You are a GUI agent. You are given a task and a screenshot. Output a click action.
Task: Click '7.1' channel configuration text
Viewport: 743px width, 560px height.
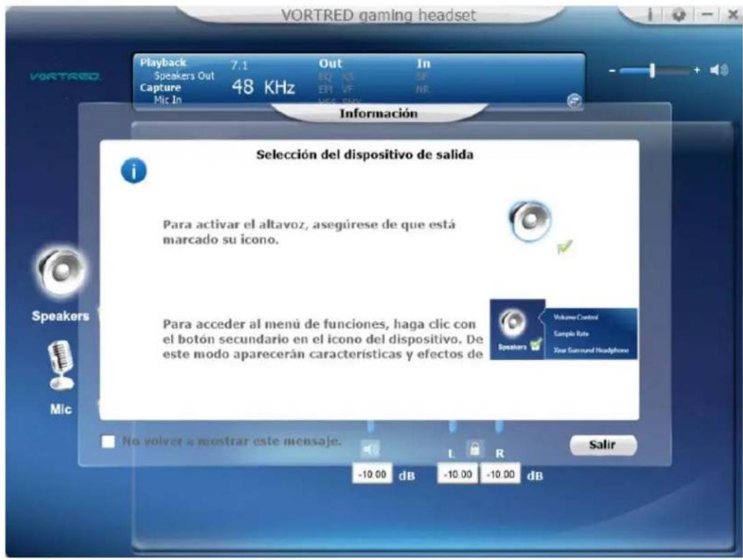click(x=239, y=65)
